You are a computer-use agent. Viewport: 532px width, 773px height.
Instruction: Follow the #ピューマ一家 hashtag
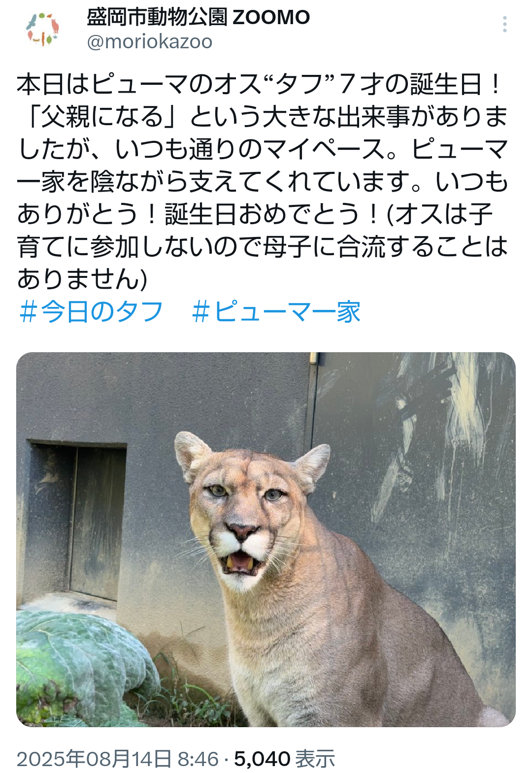(x=276, y=311)
